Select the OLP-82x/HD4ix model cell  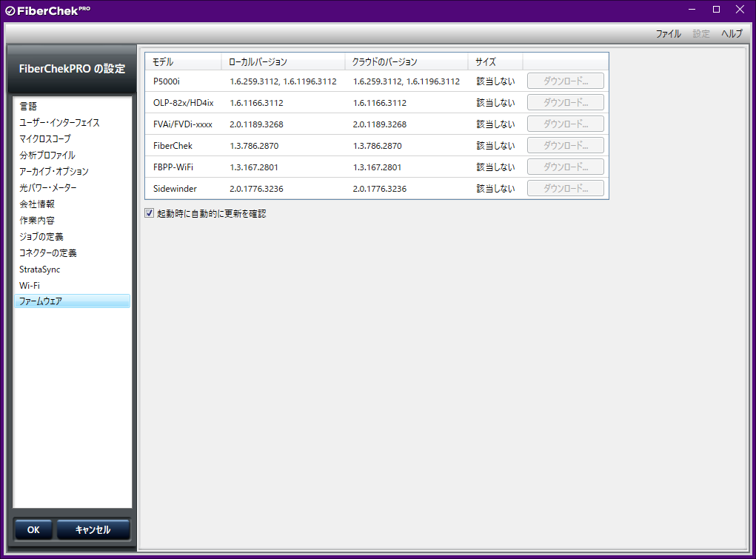[183, 103]
